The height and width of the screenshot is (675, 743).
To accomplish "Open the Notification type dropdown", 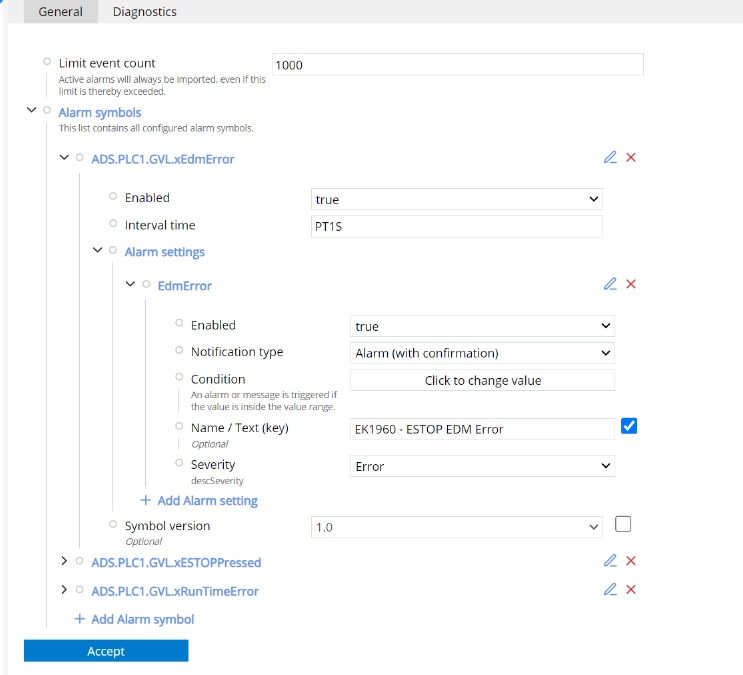I will click(x=482, y=353).
